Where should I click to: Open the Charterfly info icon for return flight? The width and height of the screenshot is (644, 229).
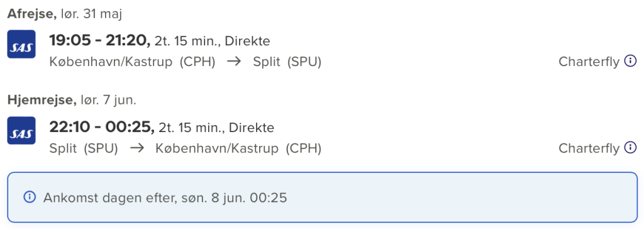tap(630, 147)
